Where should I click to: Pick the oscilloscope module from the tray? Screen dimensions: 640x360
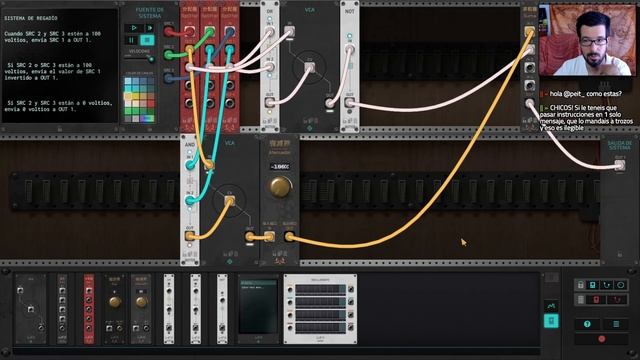click(320, 309)
